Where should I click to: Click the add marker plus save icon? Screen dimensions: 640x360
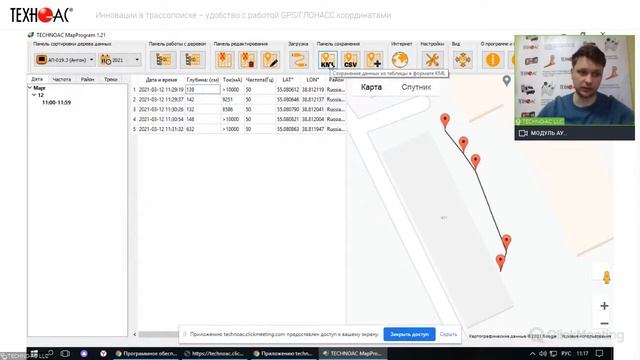click(x=374, y=60)
